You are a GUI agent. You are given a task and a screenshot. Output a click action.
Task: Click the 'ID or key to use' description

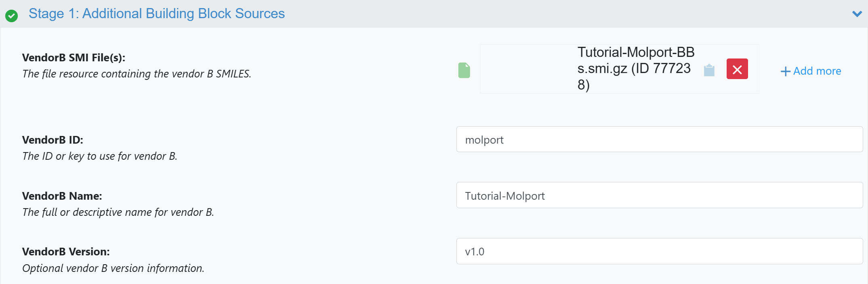pyautogui.click(x=100, y=156)
